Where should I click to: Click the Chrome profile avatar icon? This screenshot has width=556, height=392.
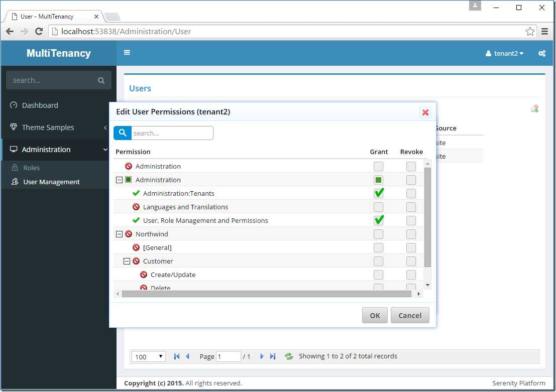(475, 6)
